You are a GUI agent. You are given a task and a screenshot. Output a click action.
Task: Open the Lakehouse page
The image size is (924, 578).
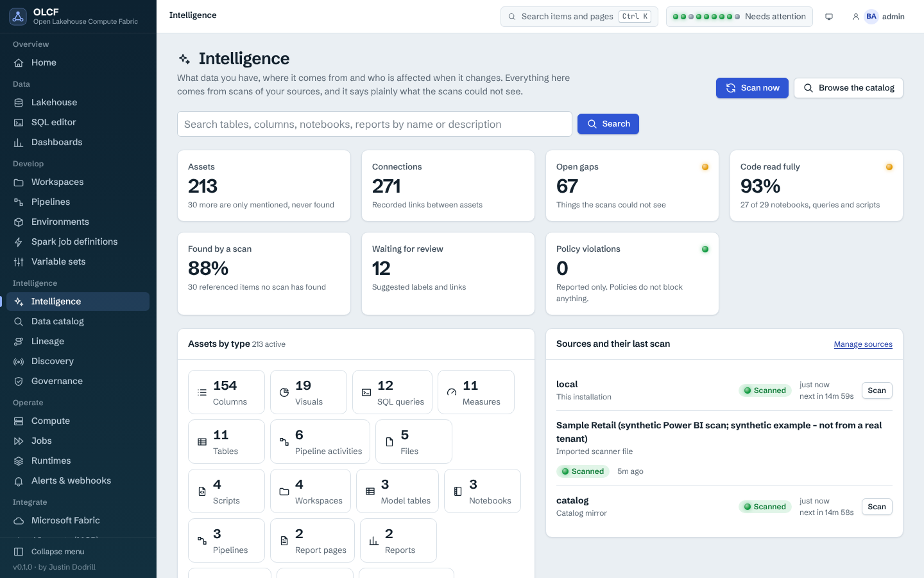pyautogui.click(x=78, y=102)
